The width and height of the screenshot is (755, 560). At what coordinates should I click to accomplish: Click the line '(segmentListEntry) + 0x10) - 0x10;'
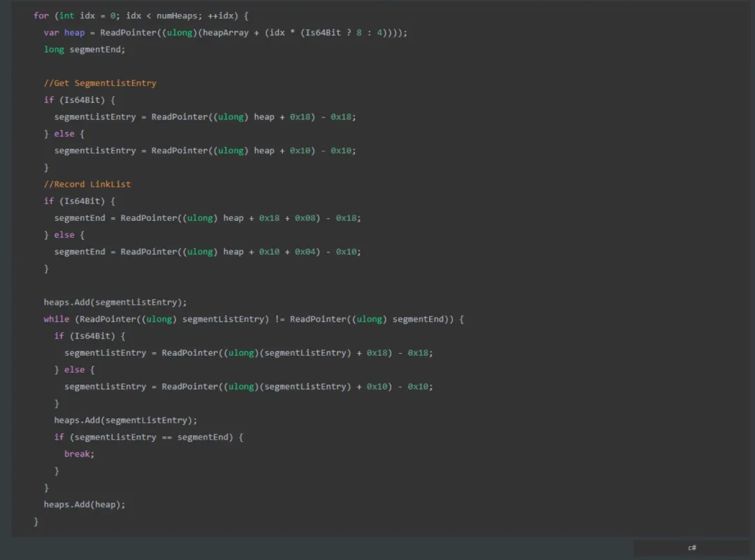click(248, 387)
